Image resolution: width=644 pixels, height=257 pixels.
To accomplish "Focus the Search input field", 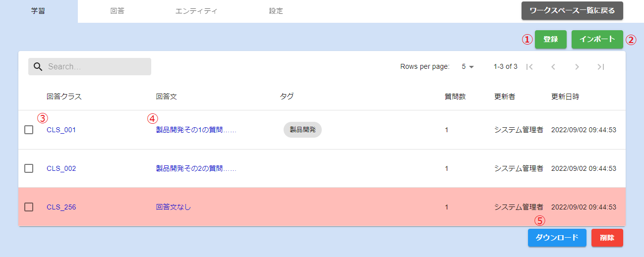I will (97, 67).
